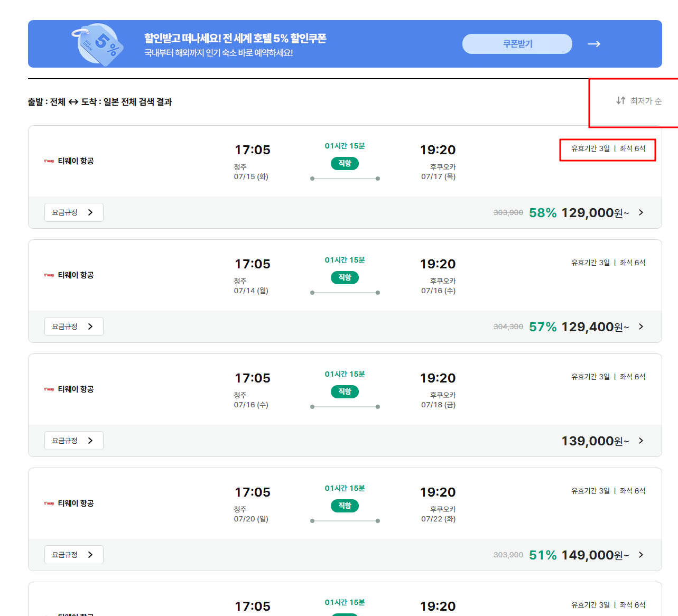Open 요금규정 for the 129,400원 flight
The width and height of the screenshot is (678, 616).
click(x=74, y=326)
